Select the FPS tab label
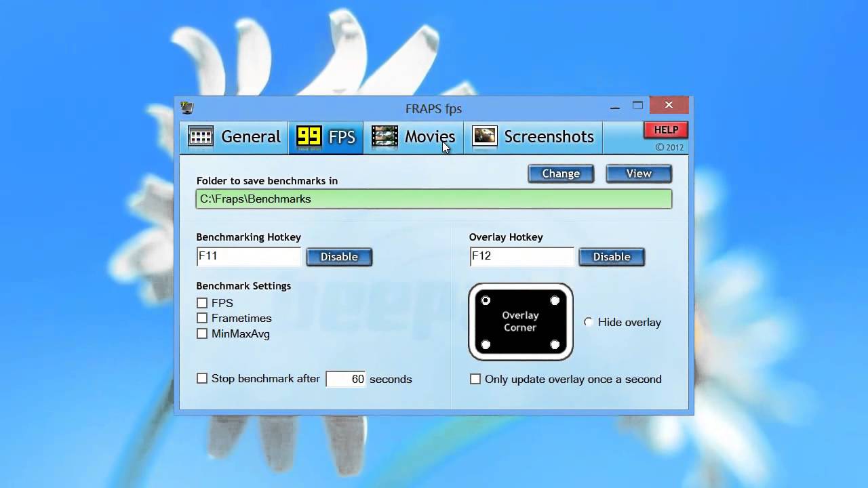The width and height of the screenshot is (868, 488). tap(342, 137)
